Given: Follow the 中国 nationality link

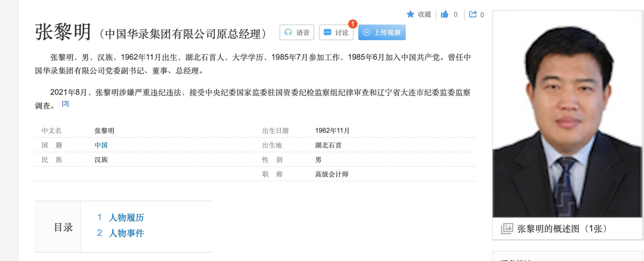Looking at the screenshot, I should (101, 145).
